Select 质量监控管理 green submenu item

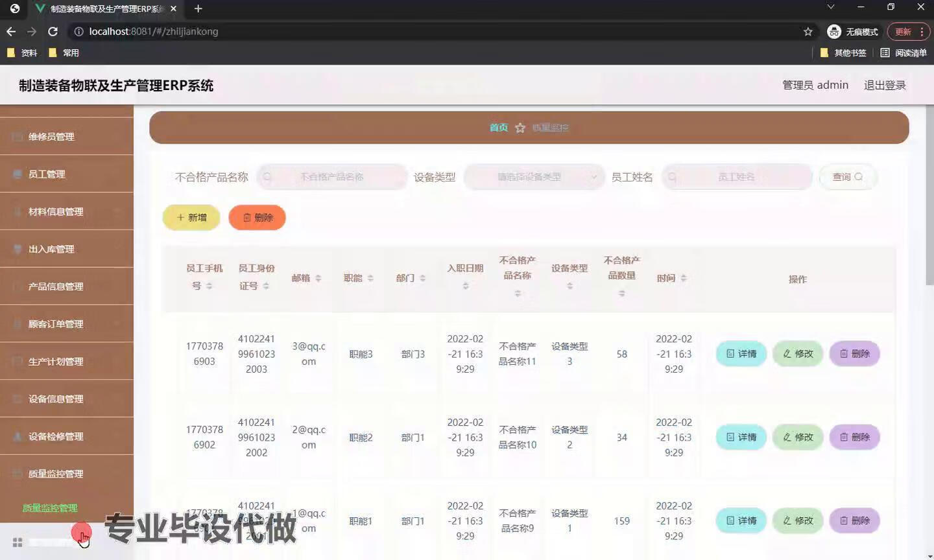pyautogui.click(x=50, y=508)
